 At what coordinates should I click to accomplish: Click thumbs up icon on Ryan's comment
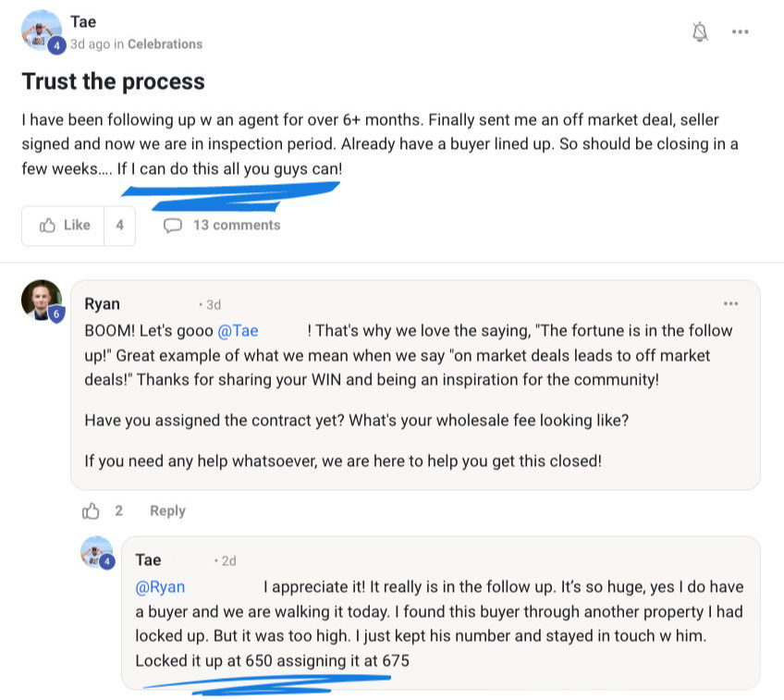tap(91, 510)
